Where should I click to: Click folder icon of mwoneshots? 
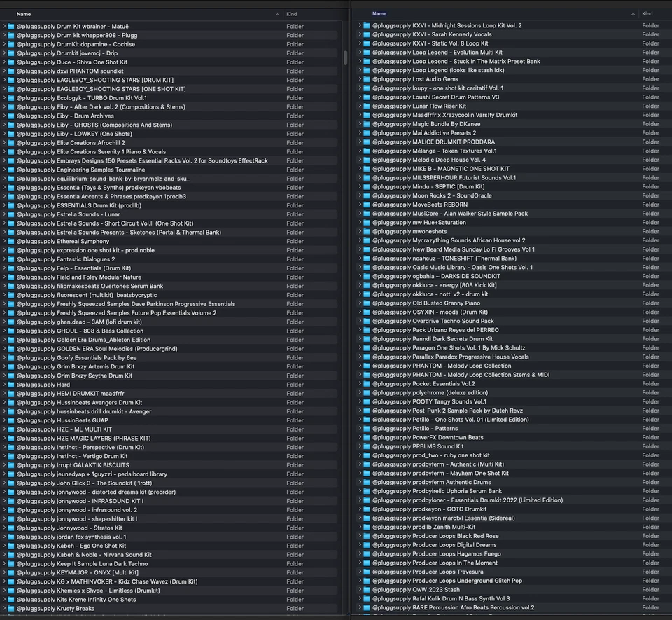[x=367, y=231]
